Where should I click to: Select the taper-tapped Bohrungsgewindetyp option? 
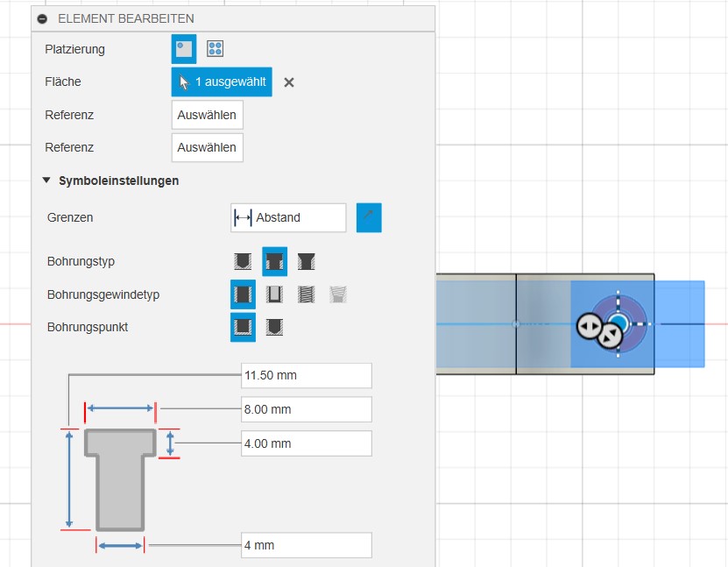coord(338,294)
